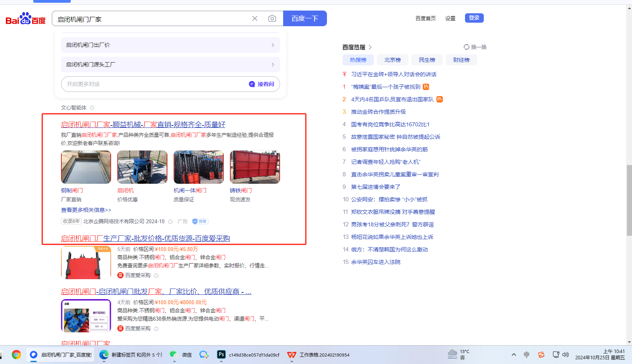Click the 百度爱采购 source under the 4天前 result
This screenshot has width=632, height=364.
click(x=134, y=328)
